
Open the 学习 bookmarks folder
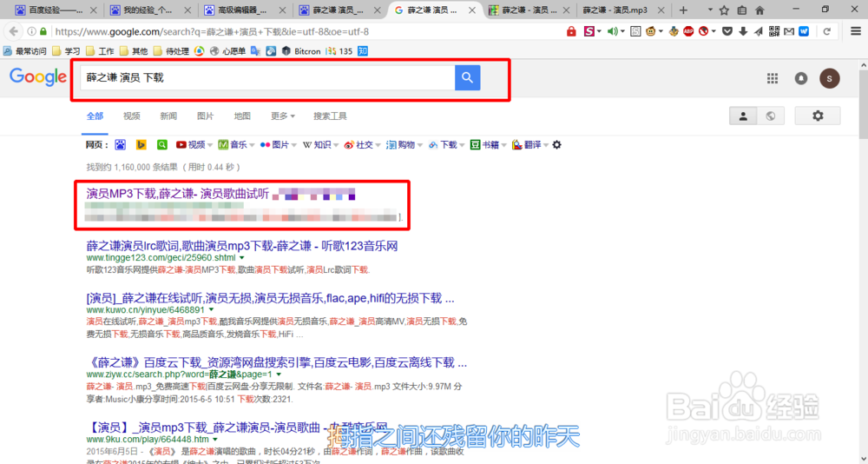[66, 51]
